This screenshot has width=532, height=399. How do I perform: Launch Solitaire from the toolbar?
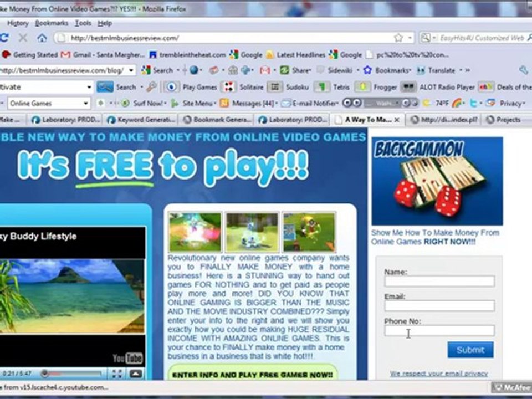coord(242,87)
